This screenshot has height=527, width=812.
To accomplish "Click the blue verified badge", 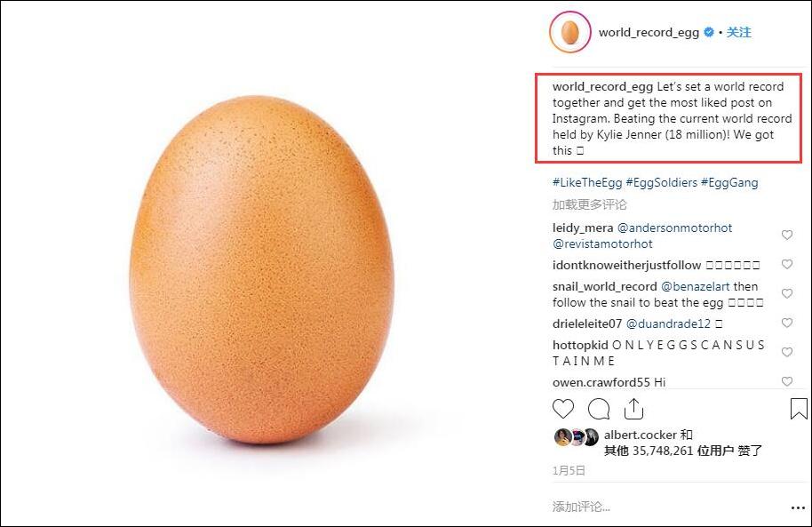I will click(709, 33).
